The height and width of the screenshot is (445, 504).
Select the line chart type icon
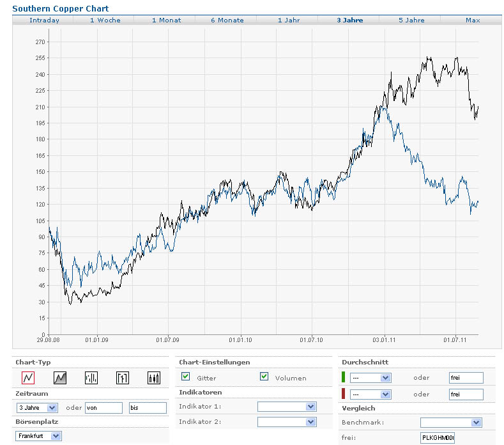pyautogui.click(x=28, y=378)
